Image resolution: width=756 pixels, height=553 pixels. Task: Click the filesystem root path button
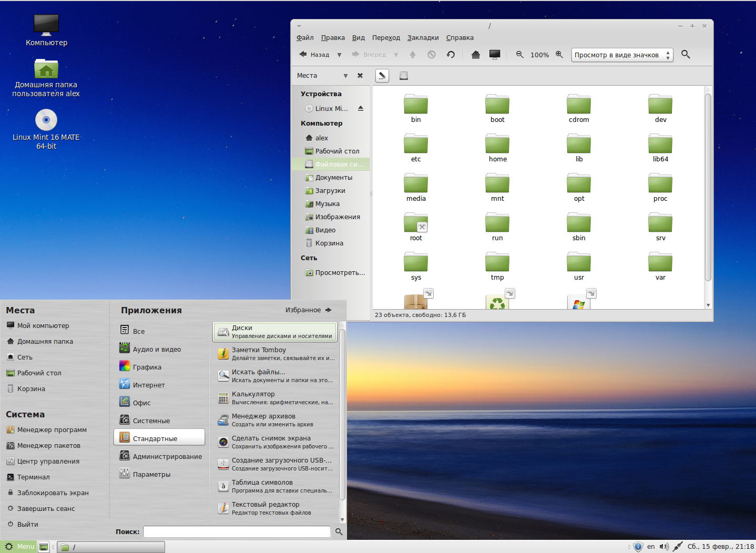(x=404, y=76)
